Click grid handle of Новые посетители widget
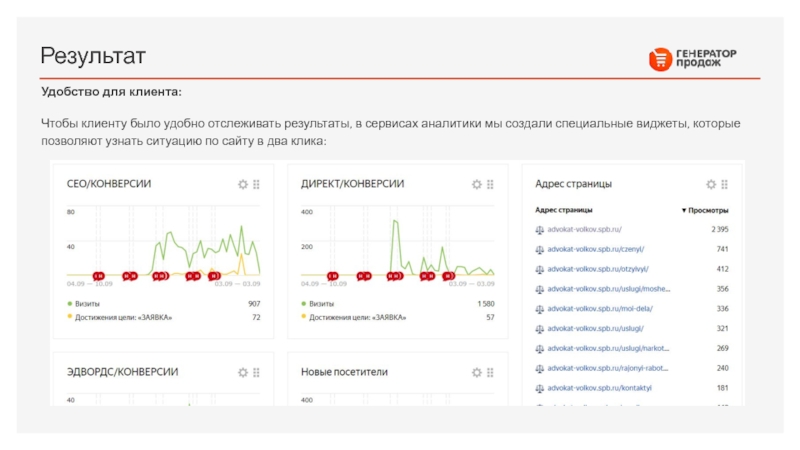800x450 pixels. [x=490, y=372]
